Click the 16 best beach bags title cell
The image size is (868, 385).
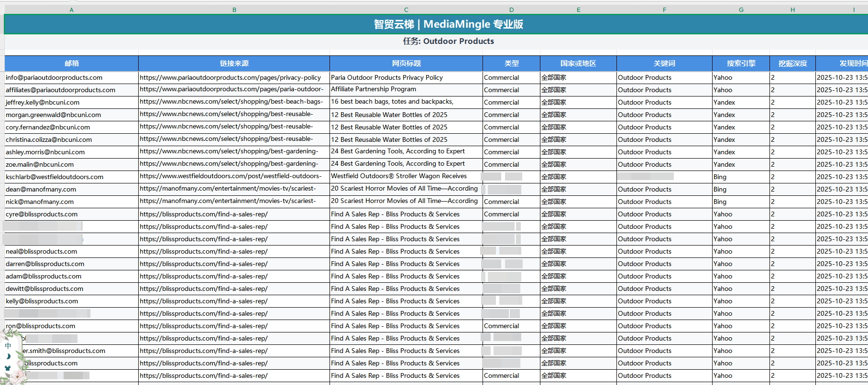click(x=407, y=102)
